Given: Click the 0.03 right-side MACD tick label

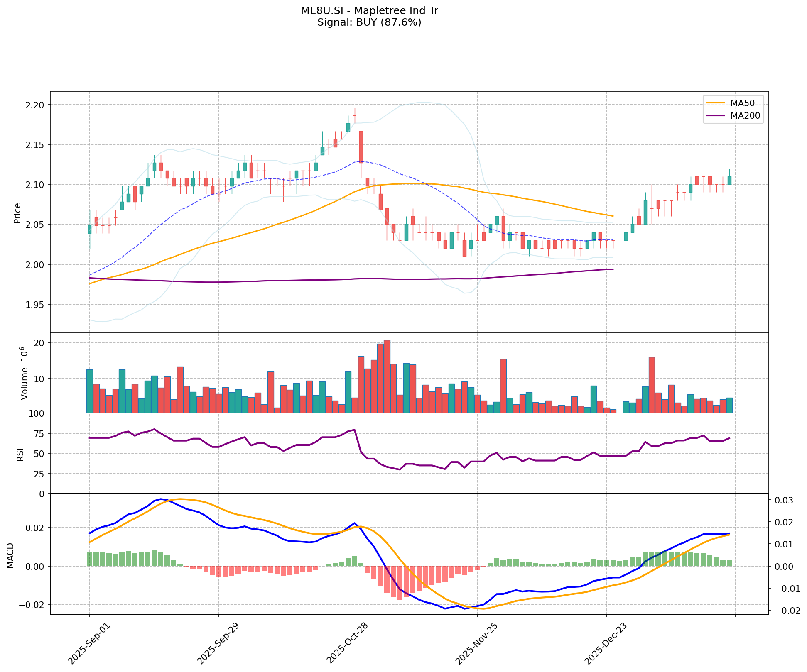Looking at the screenshot, I should 784,501.
